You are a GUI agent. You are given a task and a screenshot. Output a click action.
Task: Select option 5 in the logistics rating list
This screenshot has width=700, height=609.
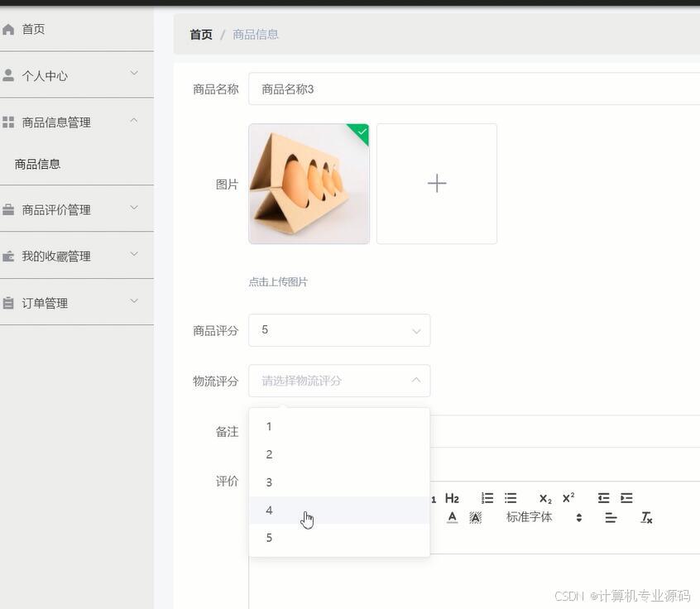(339, 538)
